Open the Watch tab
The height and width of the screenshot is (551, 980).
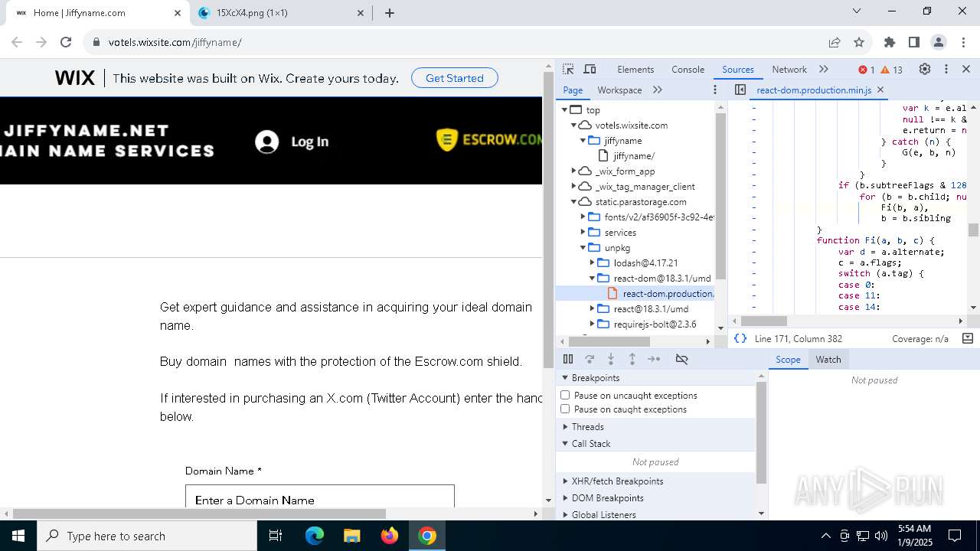(828, 359)
